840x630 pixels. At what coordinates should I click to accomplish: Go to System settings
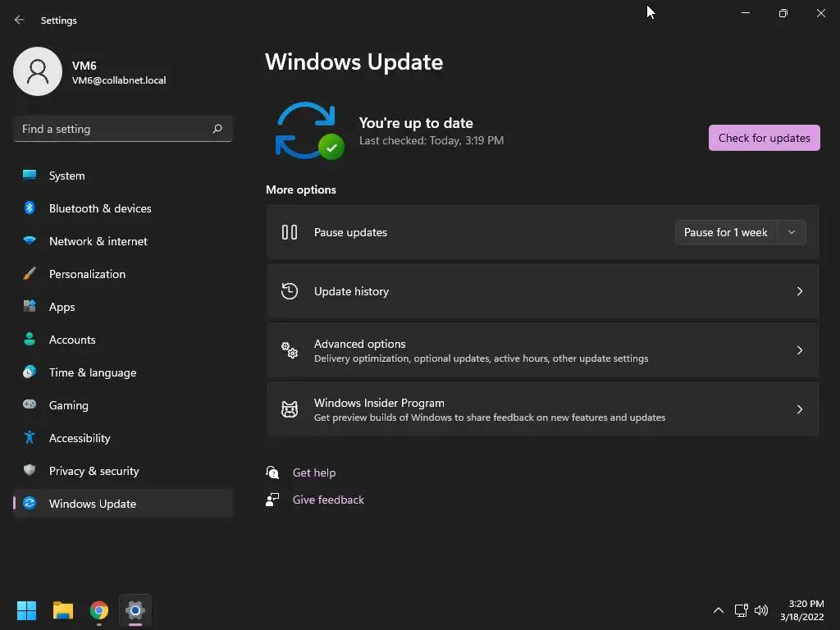tap(123, 176)
